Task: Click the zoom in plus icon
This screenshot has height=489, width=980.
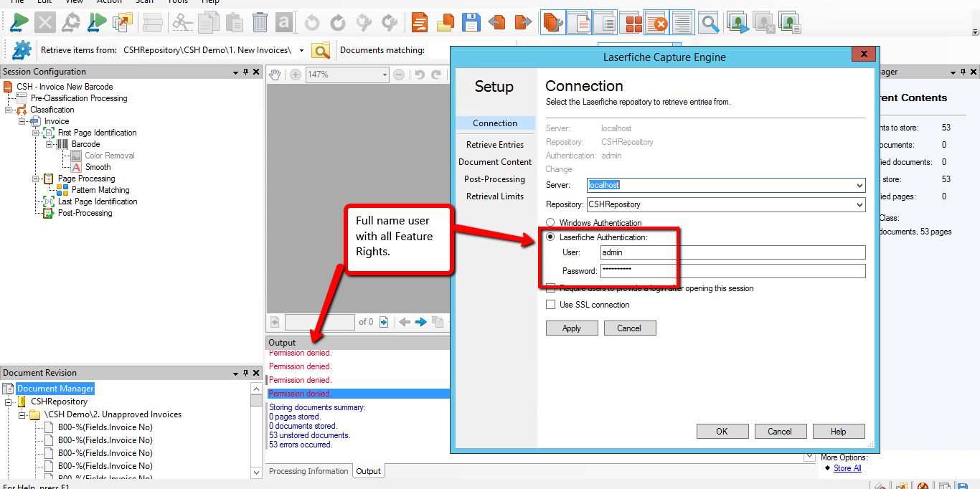Action: pyautogui.click(x=295, y=75)
